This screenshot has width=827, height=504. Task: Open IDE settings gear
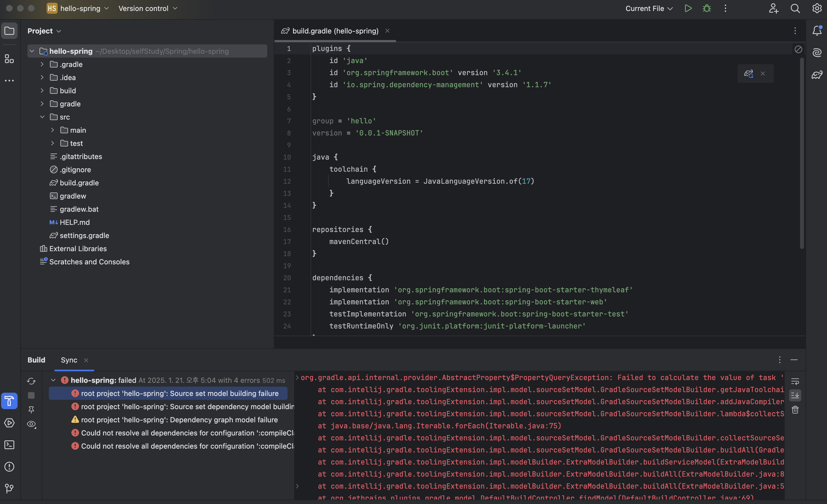(817, 9)
